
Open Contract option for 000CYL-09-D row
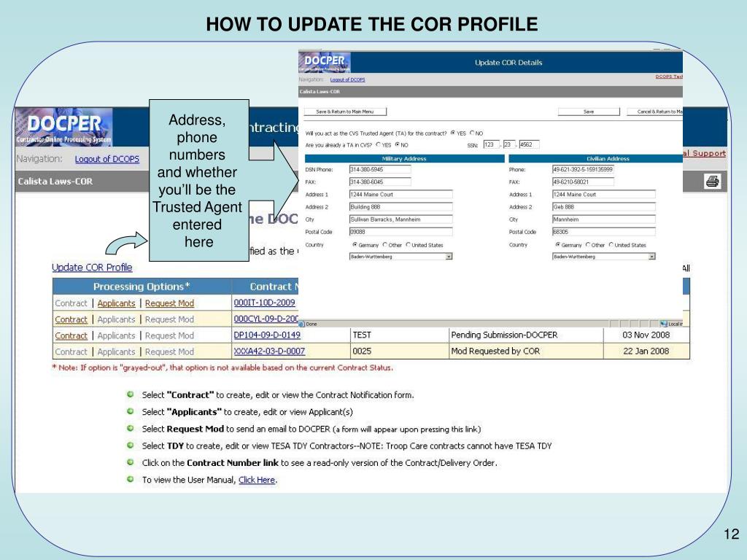click(x=71, y=319)
